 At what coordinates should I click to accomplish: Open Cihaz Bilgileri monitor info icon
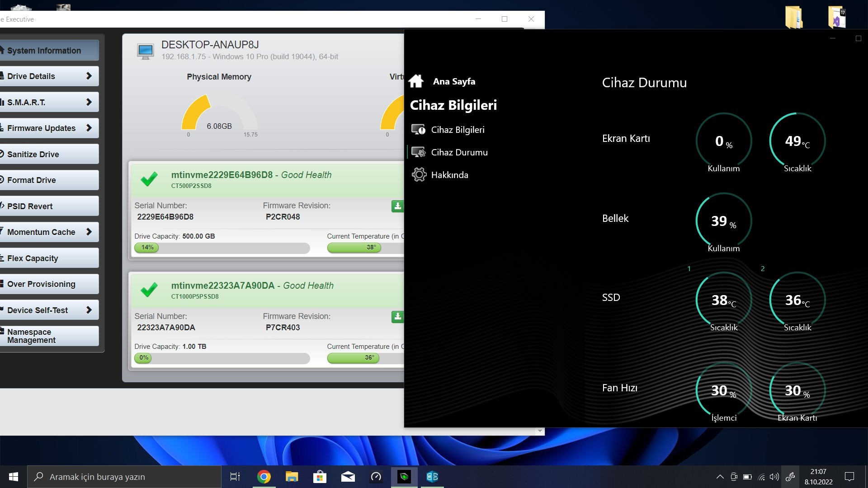click(x=418, y=130)
